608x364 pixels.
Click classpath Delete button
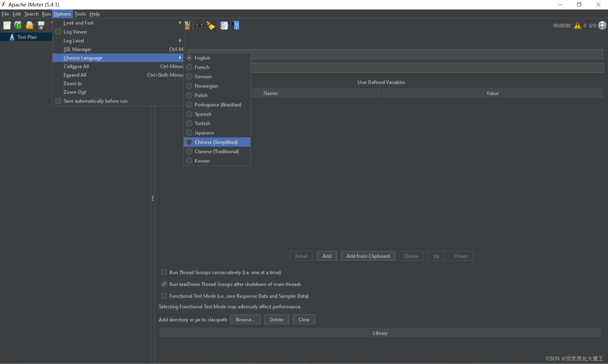coord(277,319)
